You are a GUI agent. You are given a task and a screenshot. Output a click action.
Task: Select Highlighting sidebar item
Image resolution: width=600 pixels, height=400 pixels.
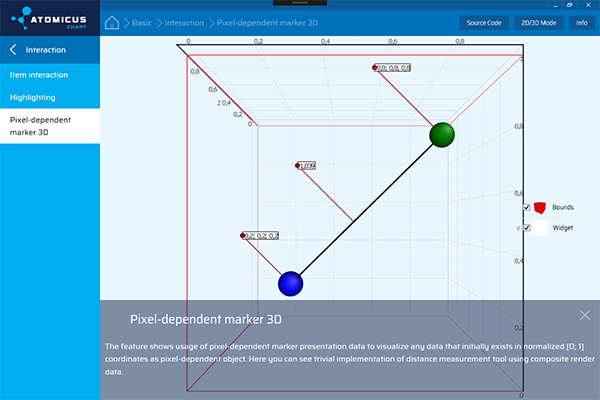pos(32,97)
